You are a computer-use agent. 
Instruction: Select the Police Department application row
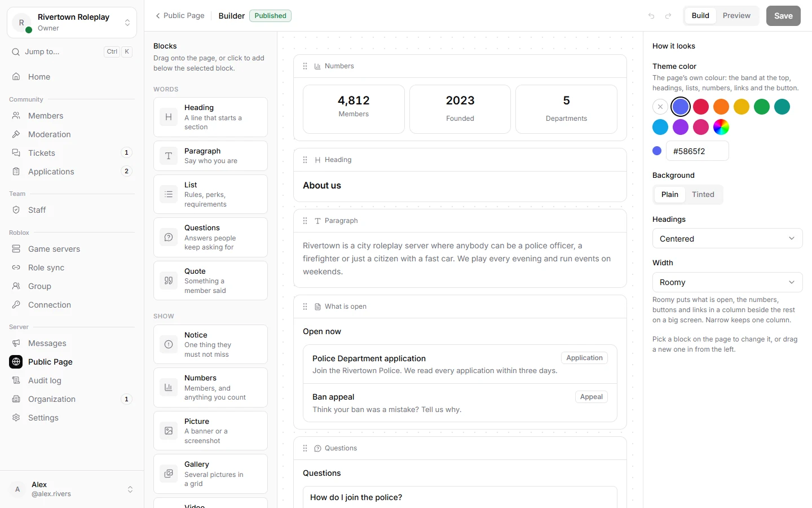pyautogui.click(x=460, y=364)
